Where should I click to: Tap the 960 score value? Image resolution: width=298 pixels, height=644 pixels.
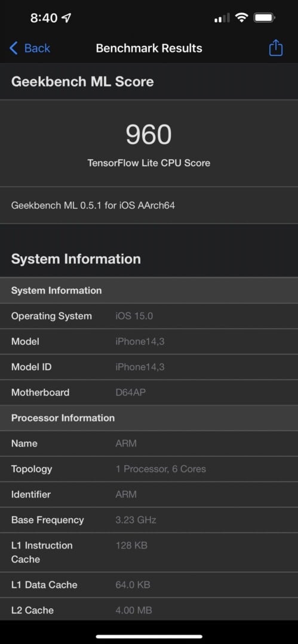click(149, 135)
